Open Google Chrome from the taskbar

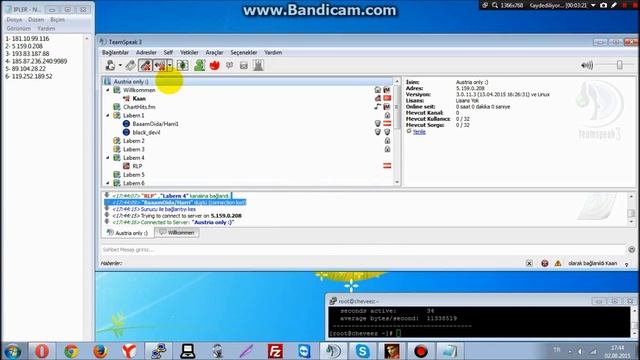tap(71, 351)
